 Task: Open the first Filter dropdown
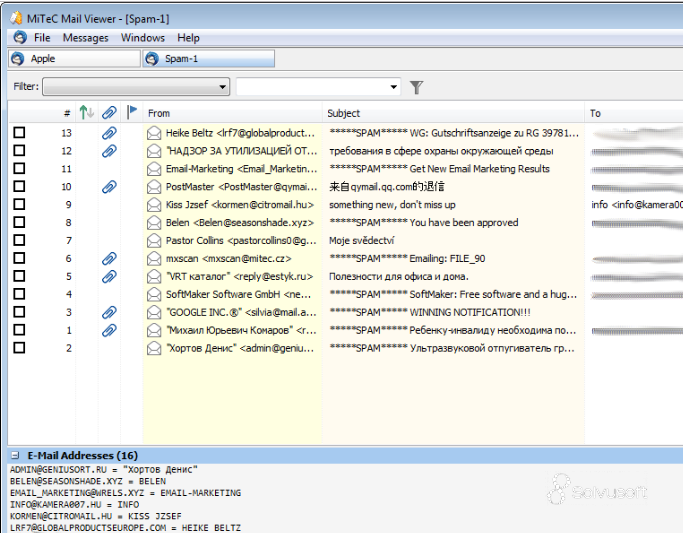(x=136, y=87)
